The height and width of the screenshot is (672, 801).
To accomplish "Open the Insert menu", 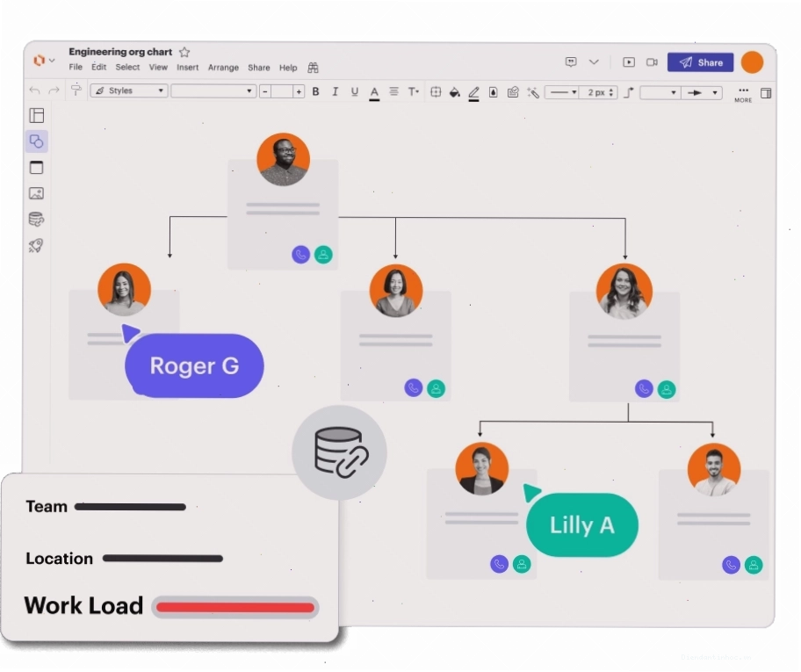I will coord(187,68).
